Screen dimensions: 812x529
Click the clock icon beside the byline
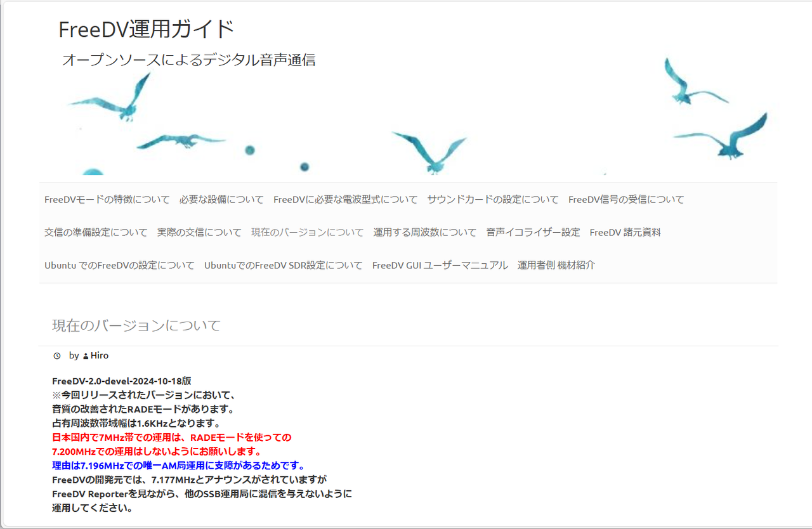click(56, 356)
